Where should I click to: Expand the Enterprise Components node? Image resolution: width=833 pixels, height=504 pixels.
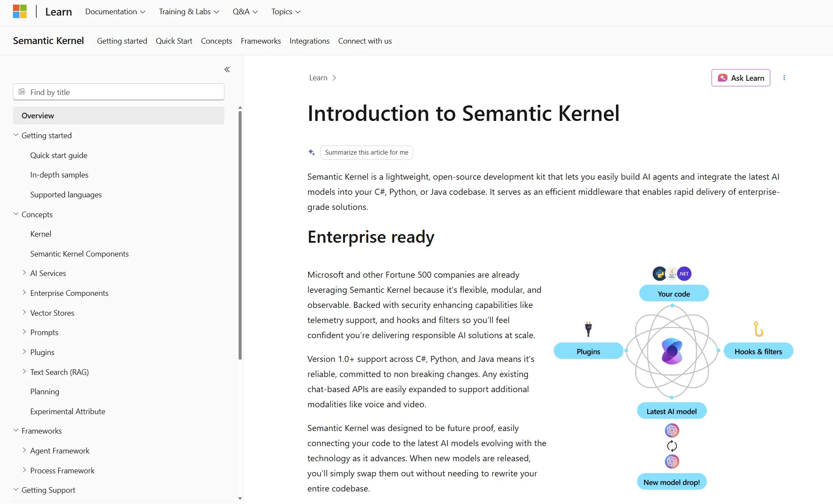24,293
